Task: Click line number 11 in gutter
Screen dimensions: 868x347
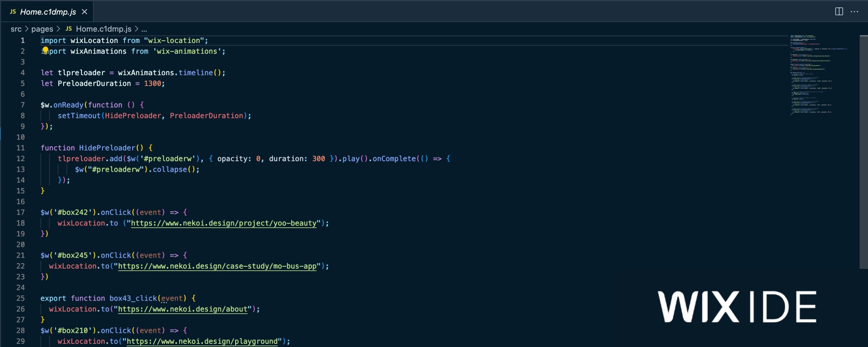Action: coord(21,148)
